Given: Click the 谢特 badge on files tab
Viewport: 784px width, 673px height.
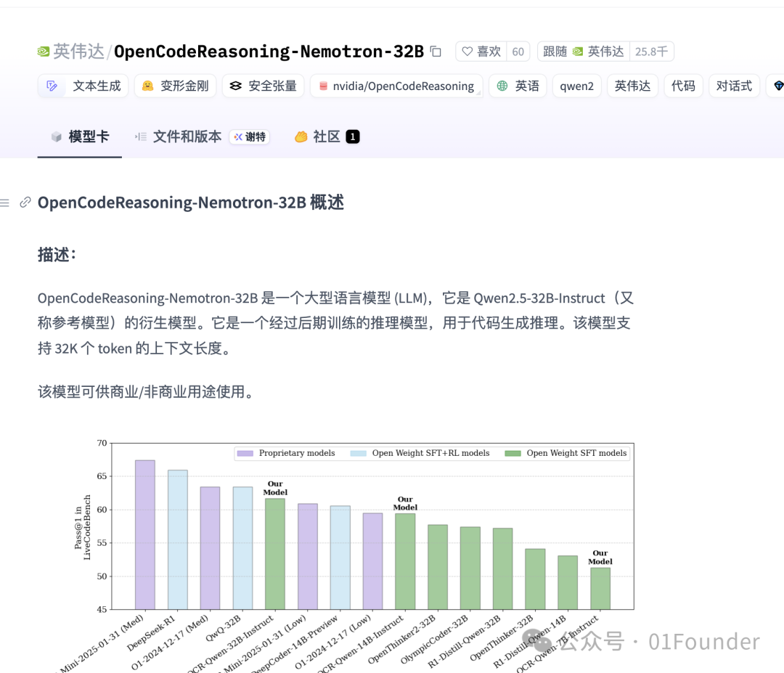Looking at the screenshot, I should click(250, 137).
